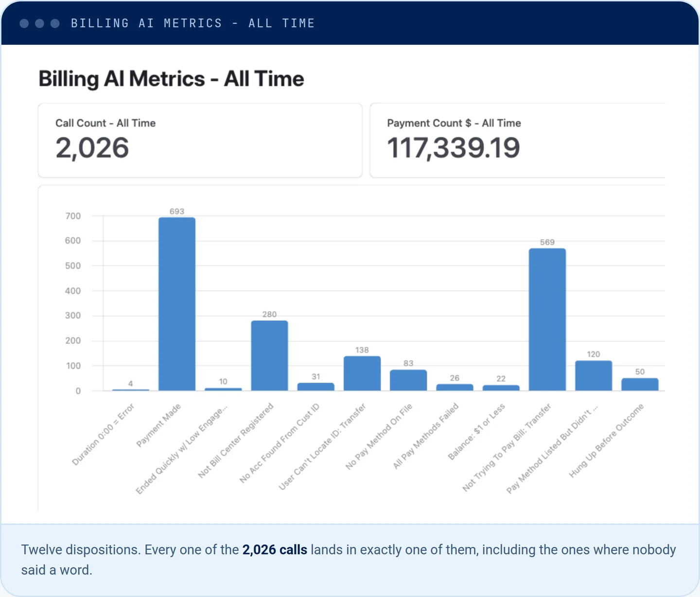Click the Balance: $1 or Less bar 22
700x597 pixels.
501,388
